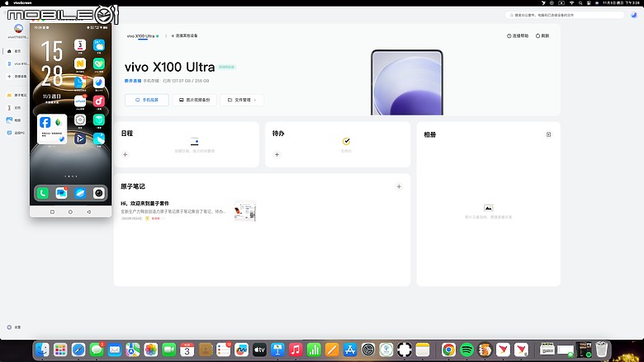Image resolution: width=644 pixels, height=362 pixels.
Task: Open the Apple menu
Action: pyautogui.click(x=7, y=2)
